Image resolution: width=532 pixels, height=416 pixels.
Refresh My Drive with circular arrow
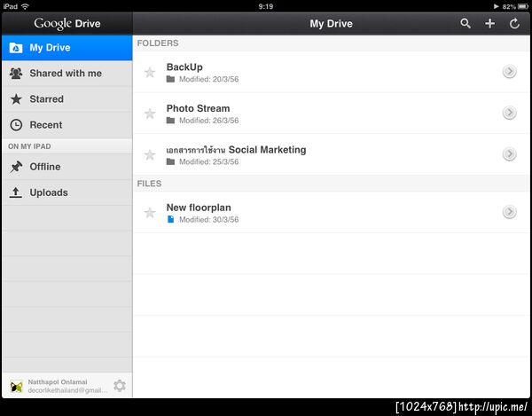tap(514, 23)
